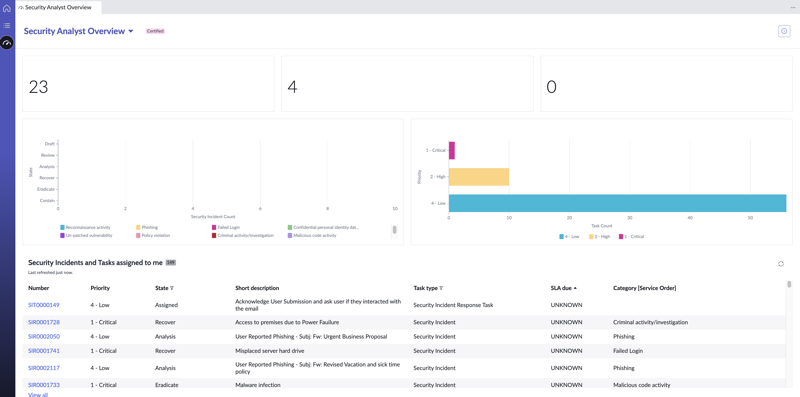Viewport: 800px width, 397px height.
Task: Click 'Last refreshed just now.' text
Action: (50, 273)
